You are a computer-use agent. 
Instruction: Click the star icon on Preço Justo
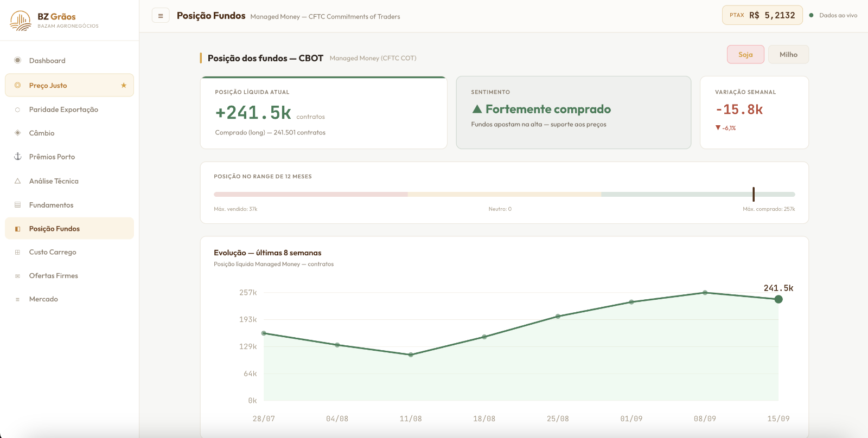(x=124, y=85)
